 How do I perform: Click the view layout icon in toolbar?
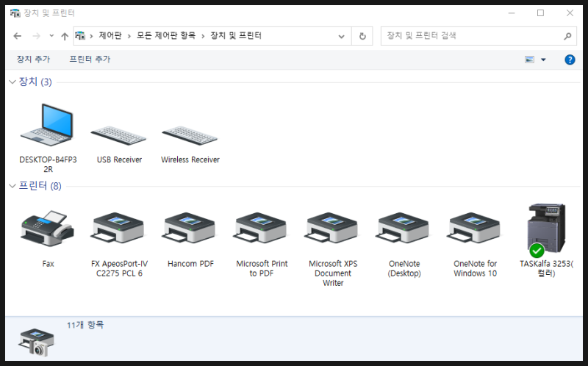coord(529,60)
